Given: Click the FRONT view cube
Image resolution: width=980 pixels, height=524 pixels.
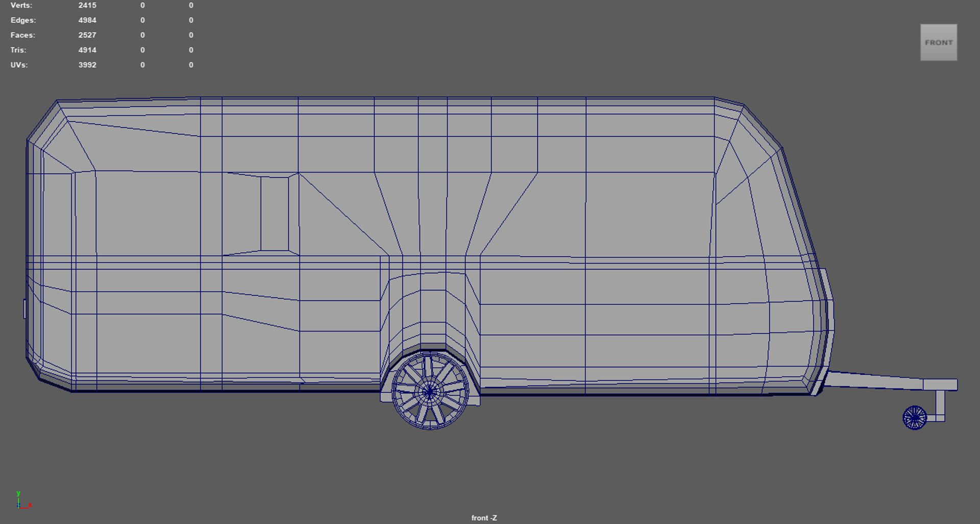Looking at the screenshot, I should point(938,42).
